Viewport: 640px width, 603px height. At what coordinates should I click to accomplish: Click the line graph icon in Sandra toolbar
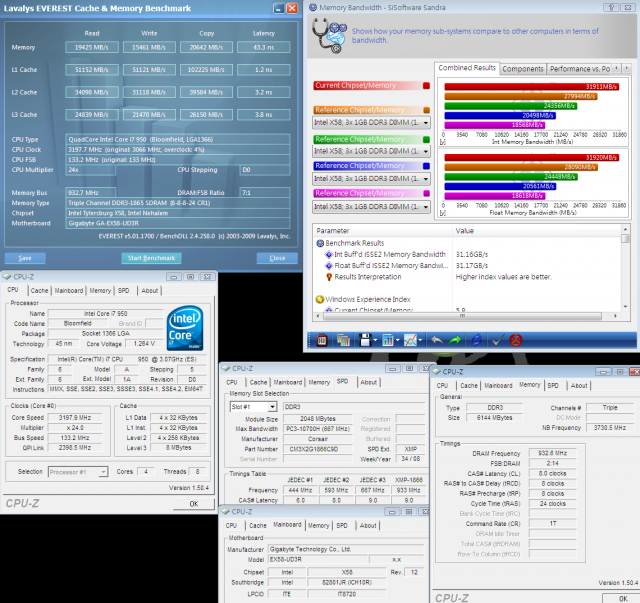410,340
